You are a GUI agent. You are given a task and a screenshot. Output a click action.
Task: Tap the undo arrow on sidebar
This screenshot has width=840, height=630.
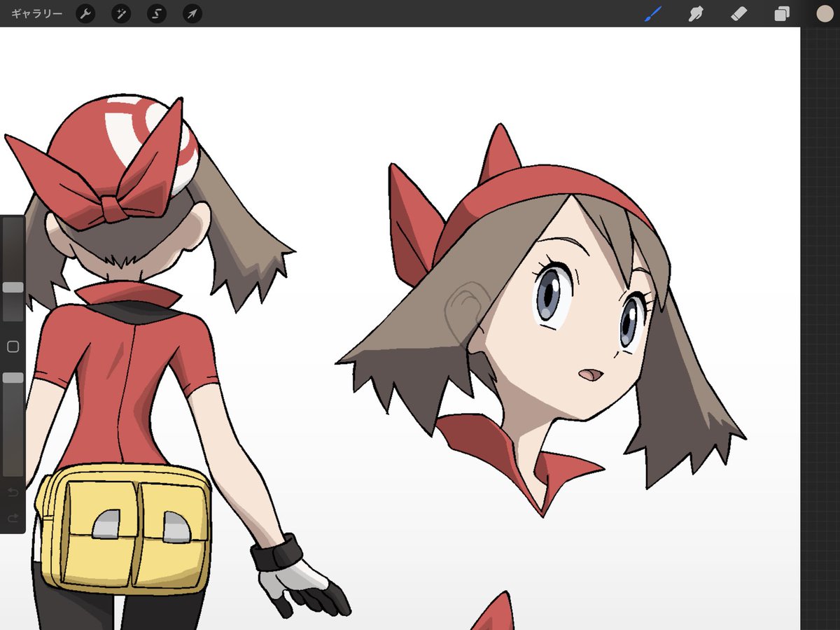click(12, 493)
